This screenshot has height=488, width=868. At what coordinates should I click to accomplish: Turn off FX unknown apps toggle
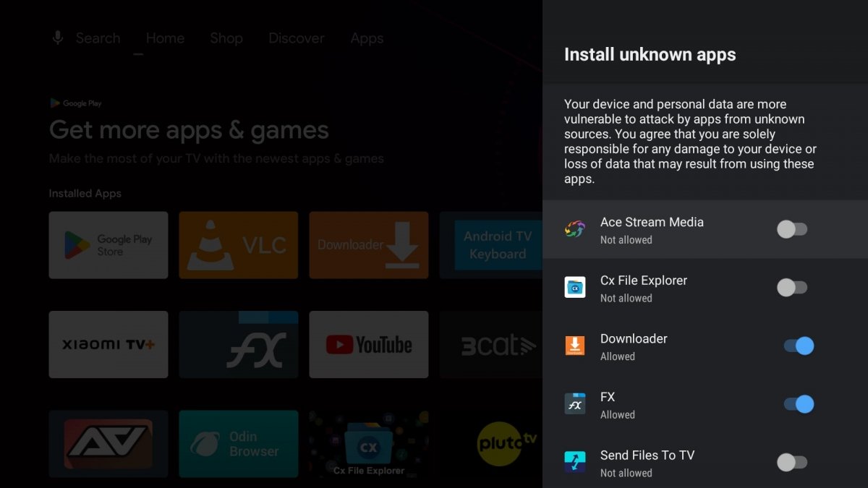(x=799, y=404)
